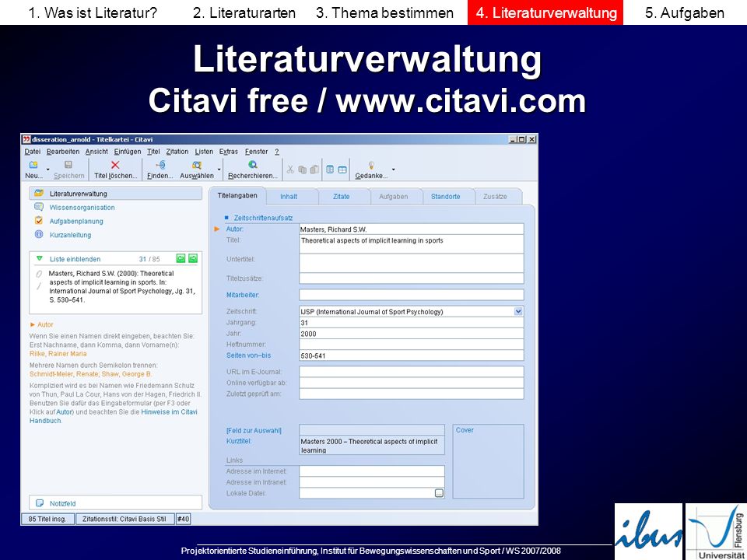Open the dropdown arrow next to Neu
The image size is (747, 560).
pyautogui.click(x=47, y=169)
